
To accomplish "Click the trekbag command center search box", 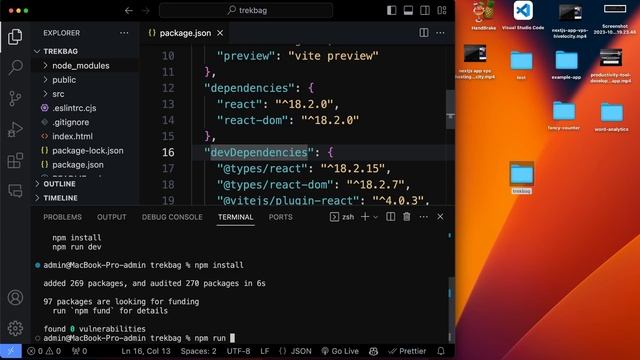I will point(246,11).
